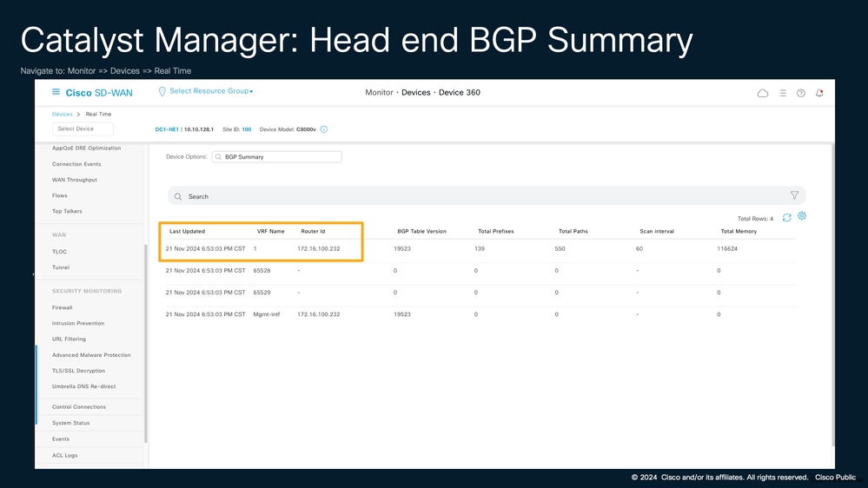Select TLOC under WAN
868x488 pixels.
click(x=59, y=252)
